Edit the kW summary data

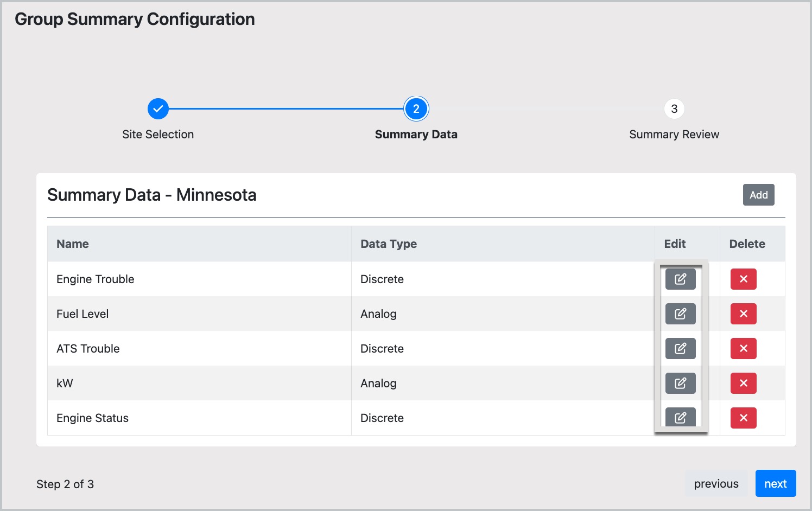[x=680, y=383]
